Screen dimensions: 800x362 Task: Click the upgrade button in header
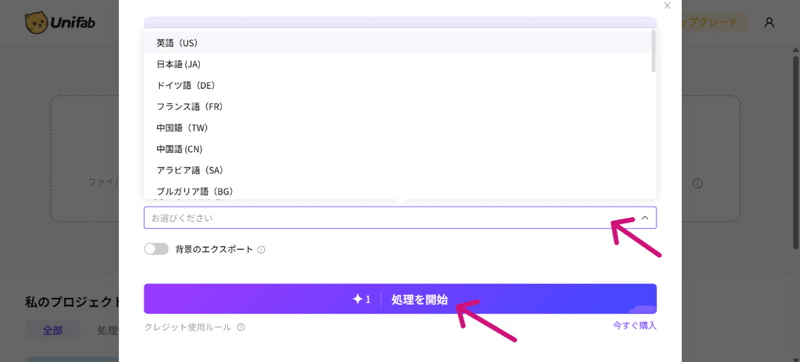click(x=714, y=22)
